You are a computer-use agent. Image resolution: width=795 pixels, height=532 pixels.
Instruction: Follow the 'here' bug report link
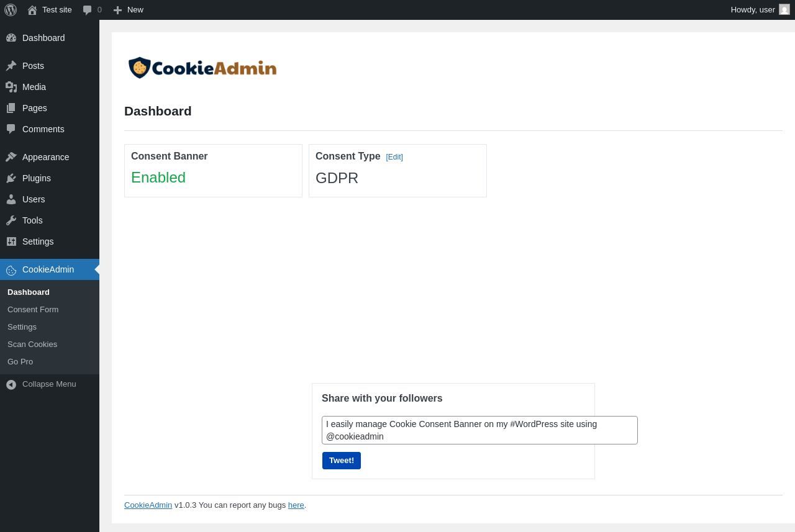click(x=296, y=505)
